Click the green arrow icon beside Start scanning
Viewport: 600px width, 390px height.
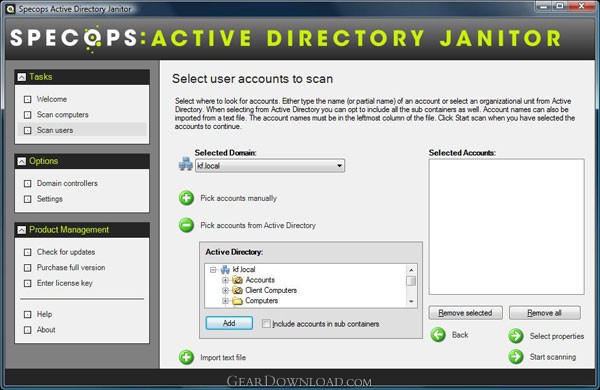(516, 357)
